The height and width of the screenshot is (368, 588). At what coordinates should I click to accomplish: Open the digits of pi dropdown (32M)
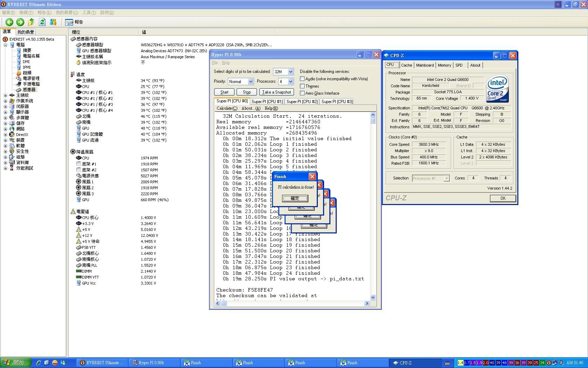[x=290, y=71]
